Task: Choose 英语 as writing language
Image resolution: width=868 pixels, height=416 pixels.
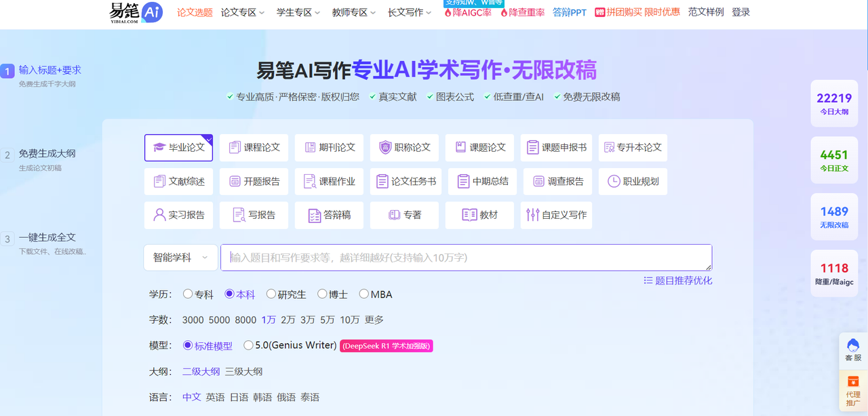Action: click(x=215, y=397)
